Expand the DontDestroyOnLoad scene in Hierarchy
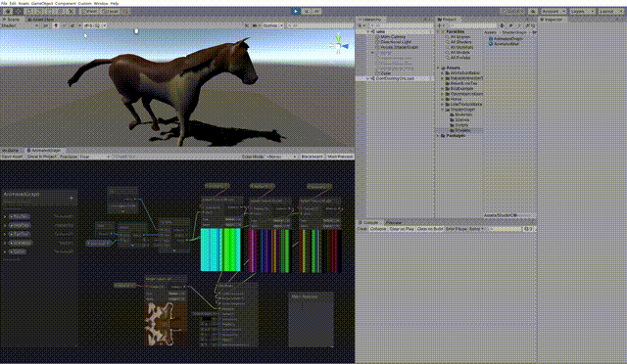The image size is (627, 364). tap(368, 78)
